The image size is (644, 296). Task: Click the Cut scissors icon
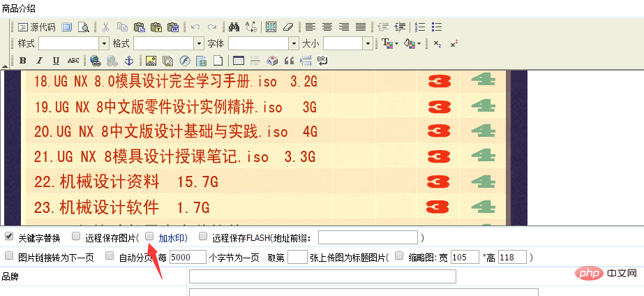[105, 27]
